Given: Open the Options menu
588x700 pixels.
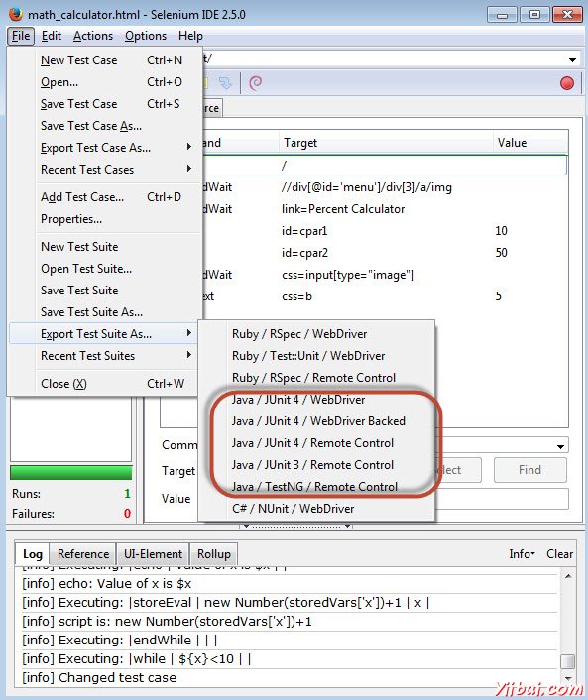Looking at the screenshot, I should (146, 36).
